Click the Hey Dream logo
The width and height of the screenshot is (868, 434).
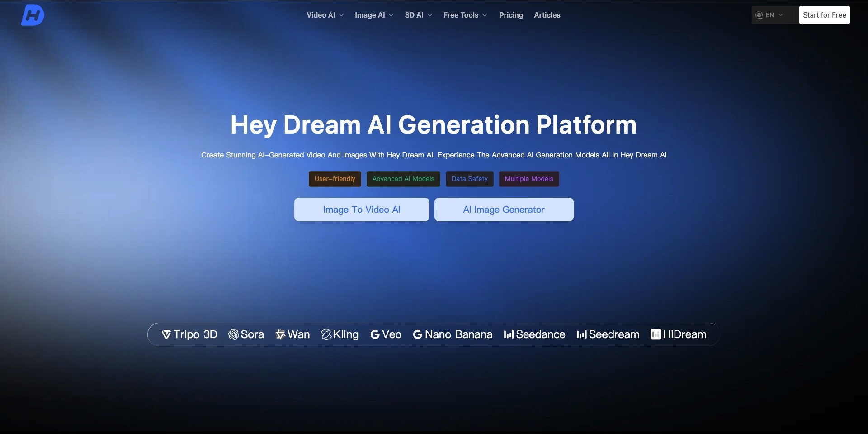32,14
